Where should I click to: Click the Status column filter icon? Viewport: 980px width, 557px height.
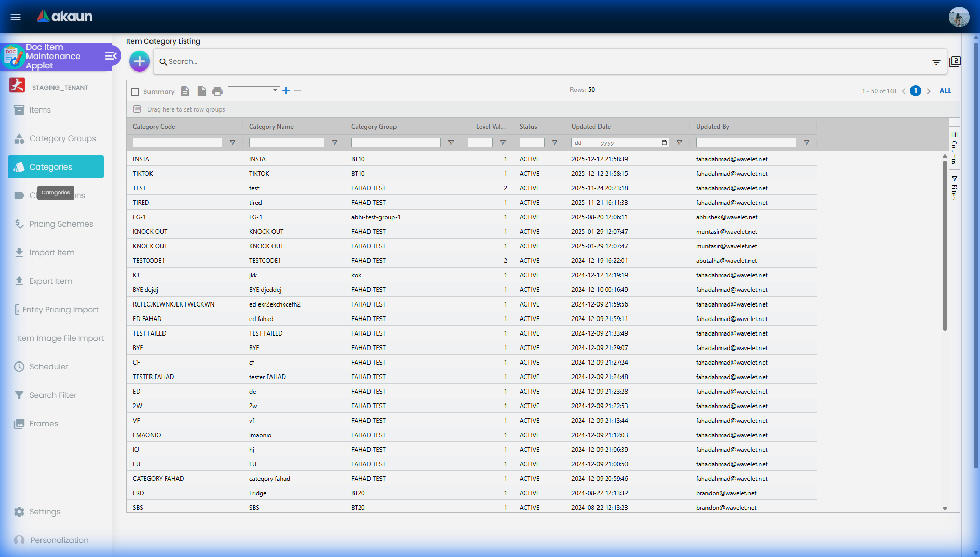(x=555, y=143)
